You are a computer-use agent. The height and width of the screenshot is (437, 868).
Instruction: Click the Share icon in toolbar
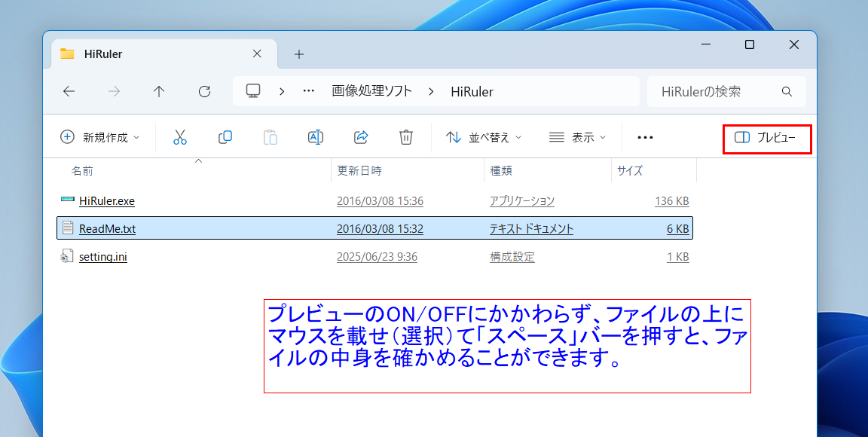click(361, 137)
